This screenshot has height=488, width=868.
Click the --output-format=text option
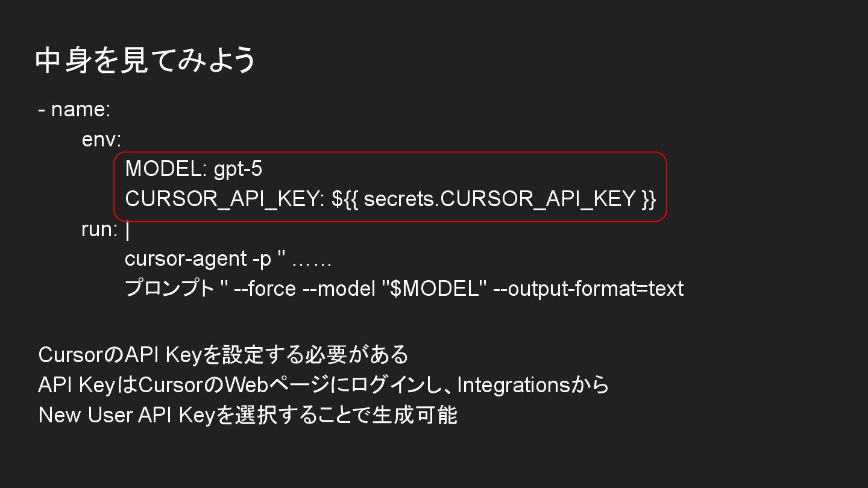point(588,289)
